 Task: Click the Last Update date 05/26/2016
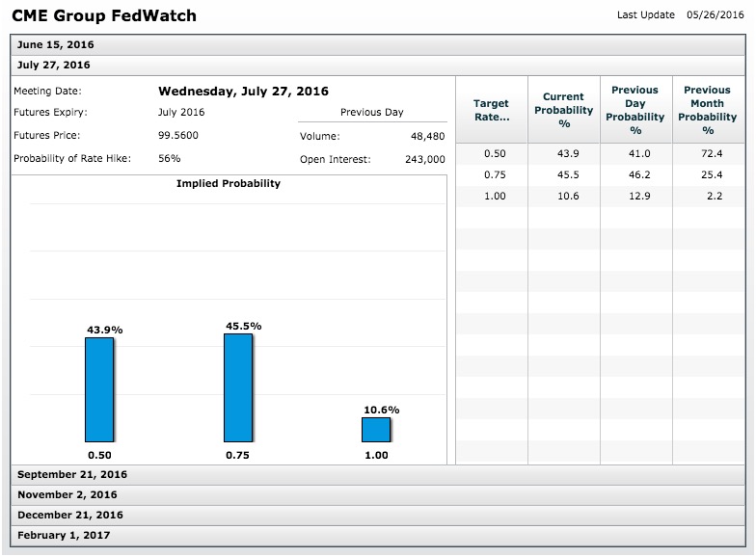point(715,15)
